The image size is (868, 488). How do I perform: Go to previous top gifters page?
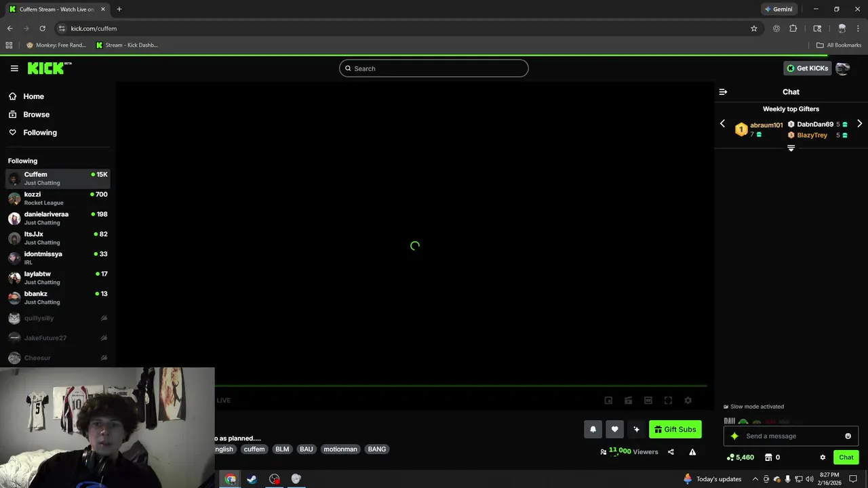[x=722, y=123]
